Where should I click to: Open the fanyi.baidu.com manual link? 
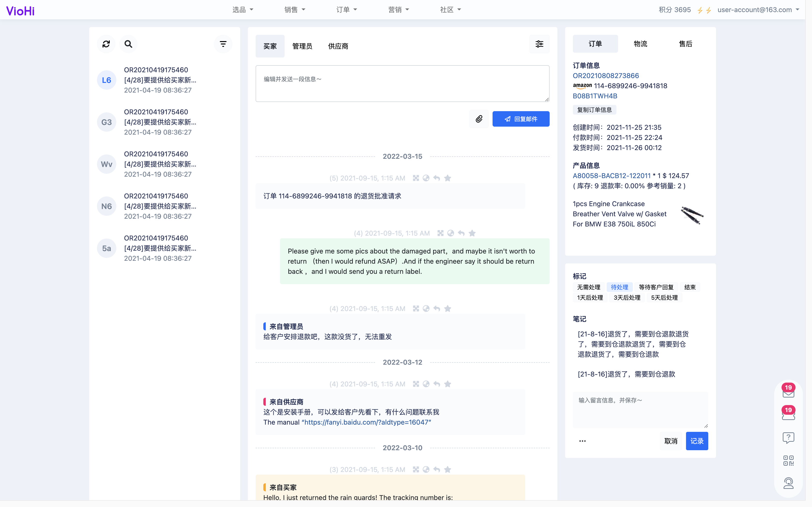pos(366,422)
